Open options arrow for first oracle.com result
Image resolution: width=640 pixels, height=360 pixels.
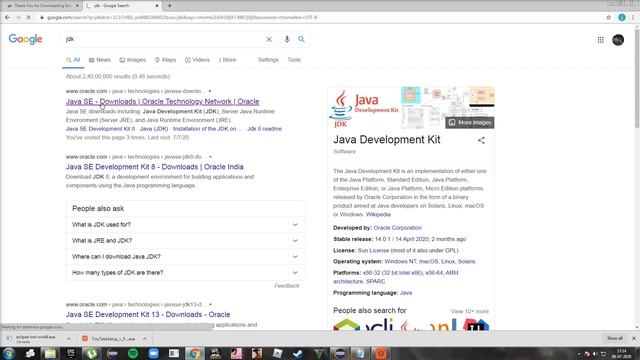(x=210, y=91)
